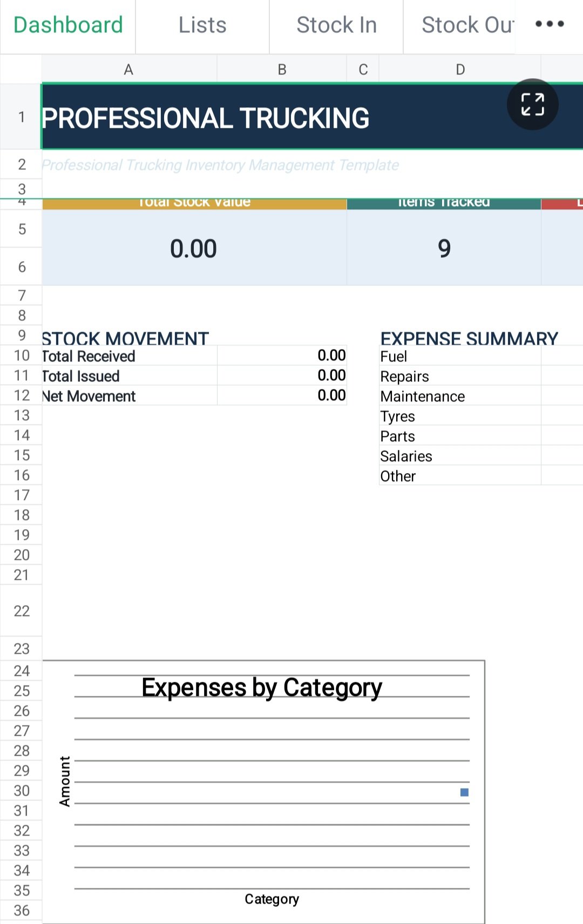Select column A header
Image resolution: width=583 pixels, height=924 pixels.
[129, 69]
